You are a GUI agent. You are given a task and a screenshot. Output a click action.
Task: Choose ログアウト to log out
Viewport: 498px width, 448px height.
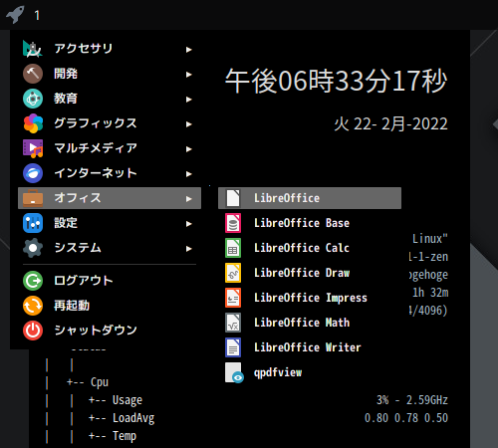coord(84,281)
